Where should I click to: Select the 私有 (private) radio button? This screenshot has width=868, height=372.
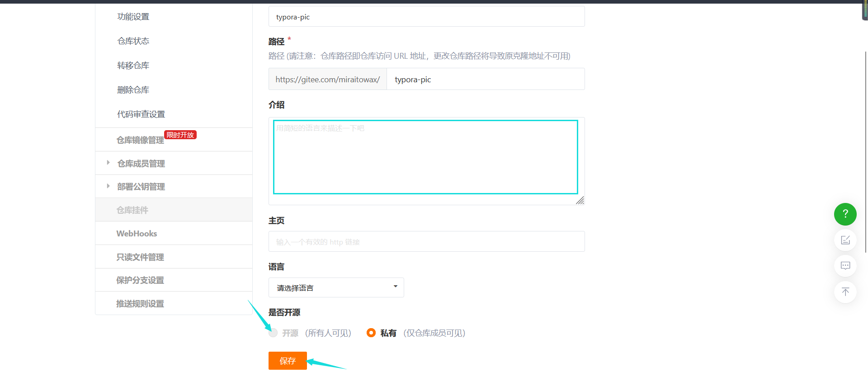(371, 333)
